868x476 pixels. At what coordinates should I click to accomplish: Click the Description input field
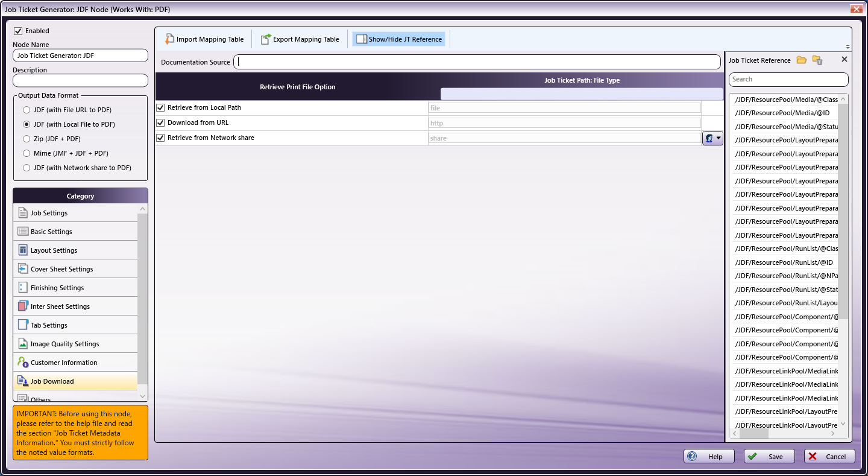[x=80, y=80]
